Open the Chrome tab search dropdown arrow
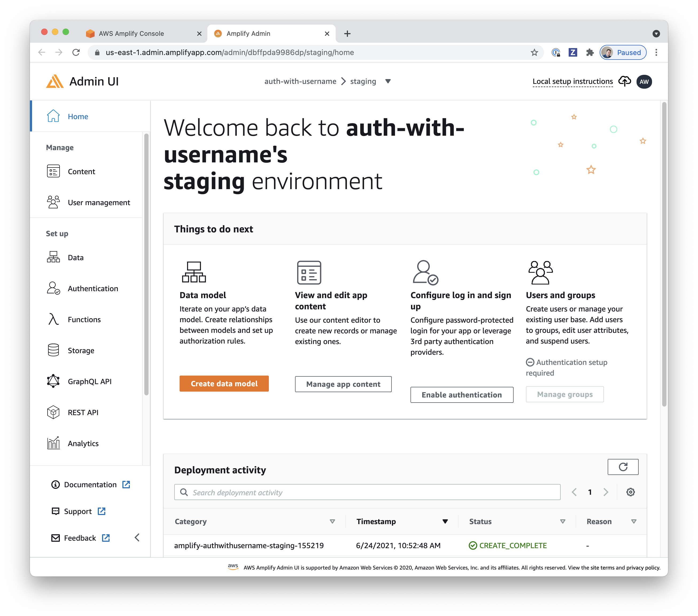The width and height of the screenshot is (698, 616). (x=656, y=33)
